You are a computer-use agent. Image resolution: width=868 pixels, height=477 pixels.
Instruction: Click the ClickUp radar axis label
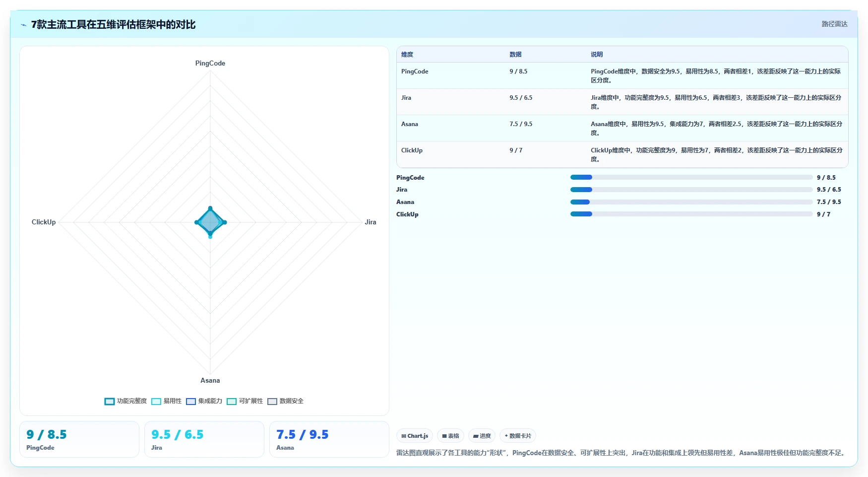(44, 222)
